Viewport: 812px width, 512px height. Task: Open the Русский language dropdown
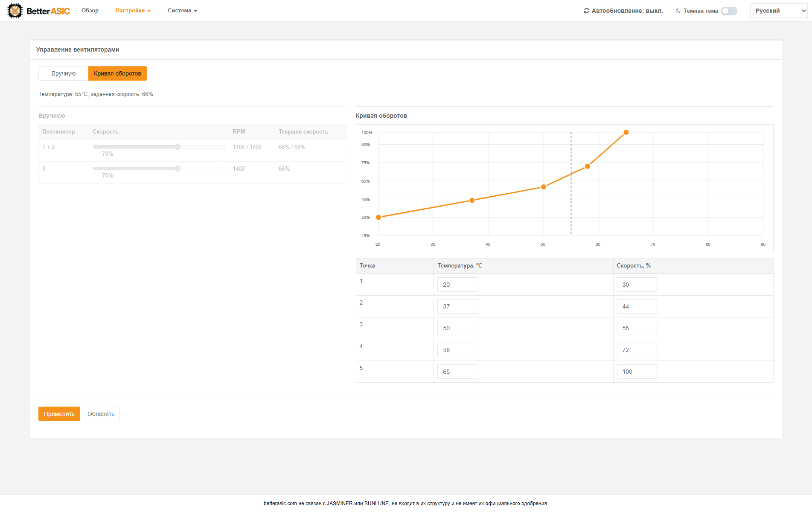779,11
